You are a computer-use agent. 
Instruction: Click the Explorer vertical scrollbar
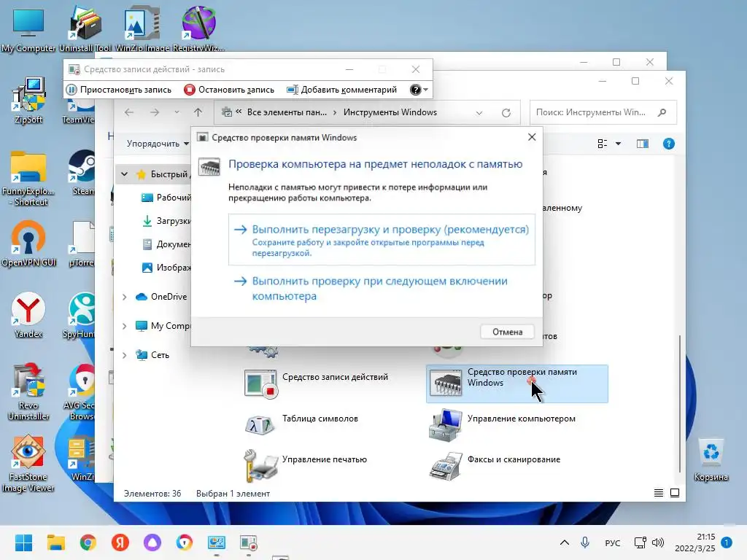coord(679,404)
